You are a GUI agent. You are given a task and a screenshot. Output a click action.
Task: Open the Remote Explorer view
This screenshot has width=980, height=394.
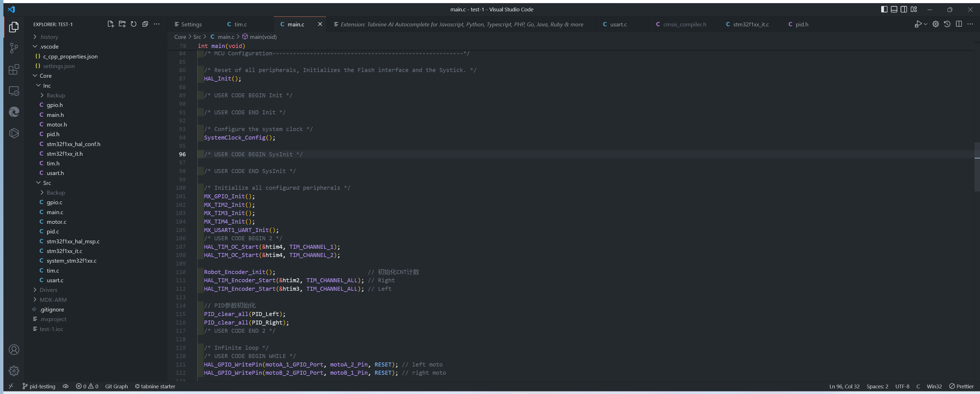[14, 91]
